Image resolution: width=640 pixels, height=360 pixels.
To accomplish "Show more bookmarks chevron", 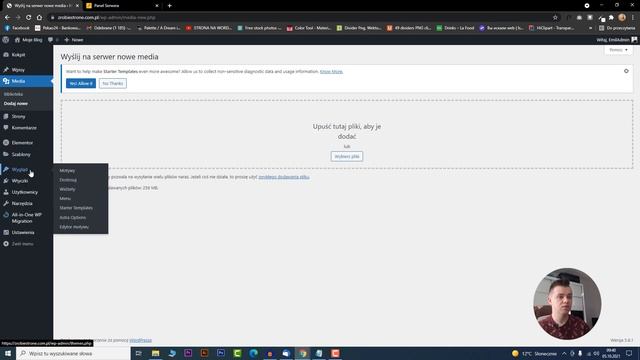I will [x=590, y=28].
